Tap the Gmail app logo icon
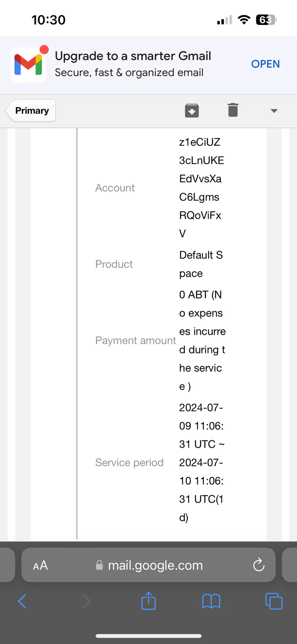Viewport: 297px width, 644px height. [x=28, y=64]
